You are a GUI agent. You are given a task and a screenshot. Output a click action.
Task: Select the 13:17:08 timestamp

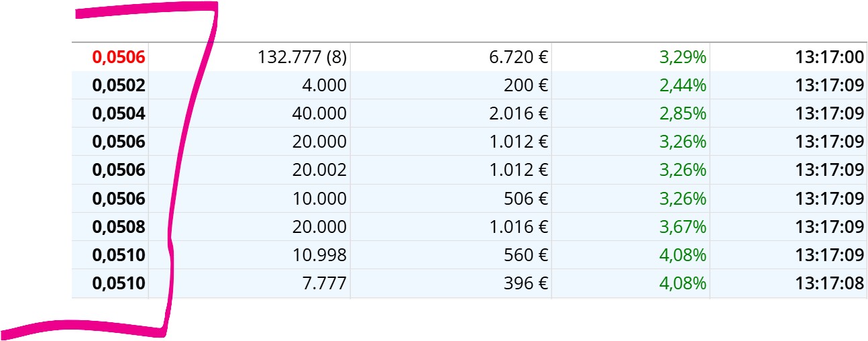tap(830, 283)
